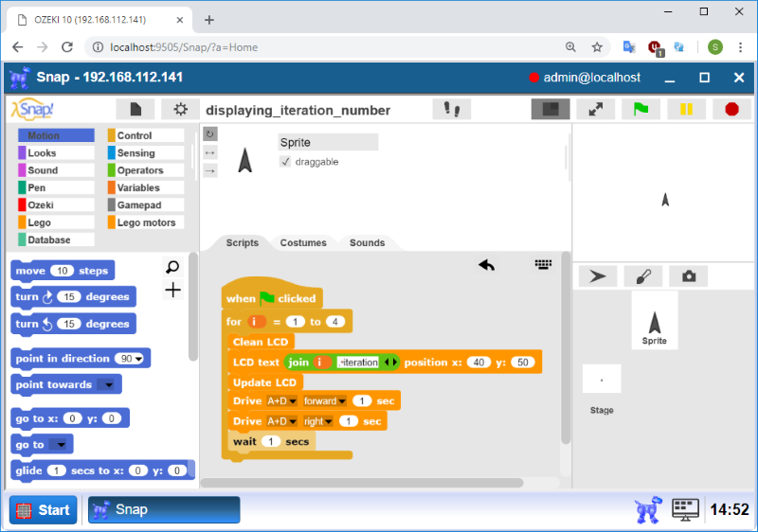
Task: Click when green flag clicked hat block
Action: pos(272,295)
